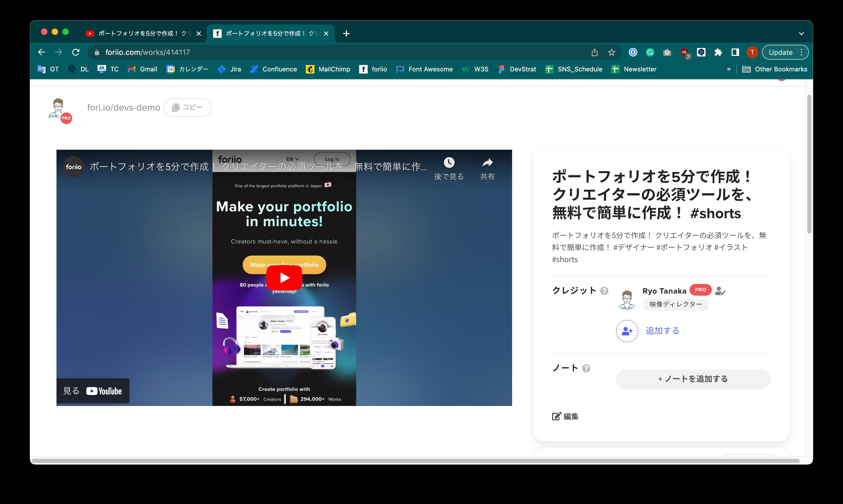
Task: Click the share icon in the address bar
Action: tap(594, 52)
